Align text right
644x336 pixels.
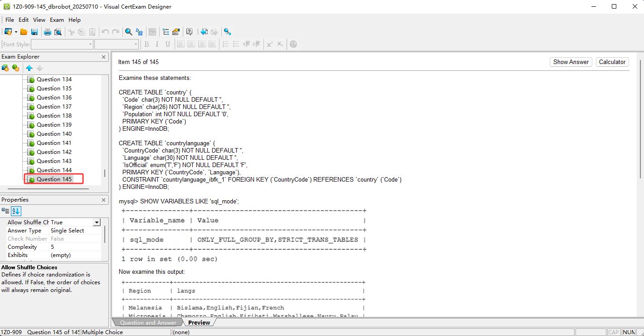tap(202, 44)
